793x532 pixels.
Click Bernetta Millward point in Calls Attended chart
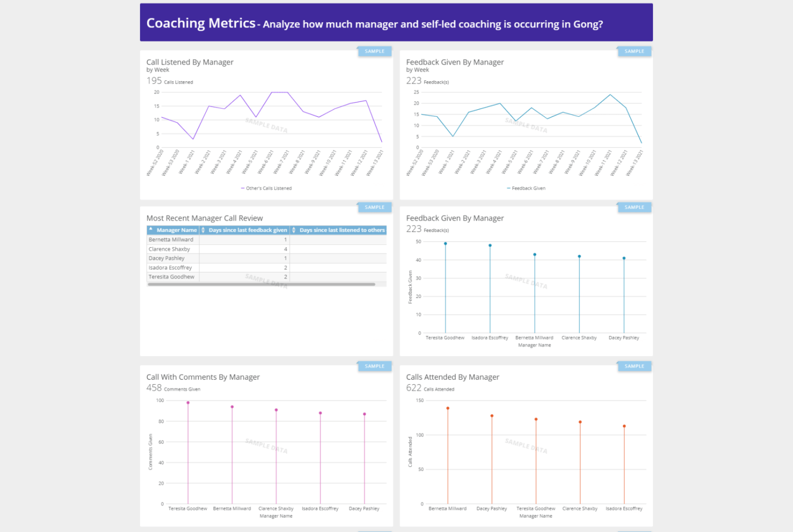tap(448, 408)
